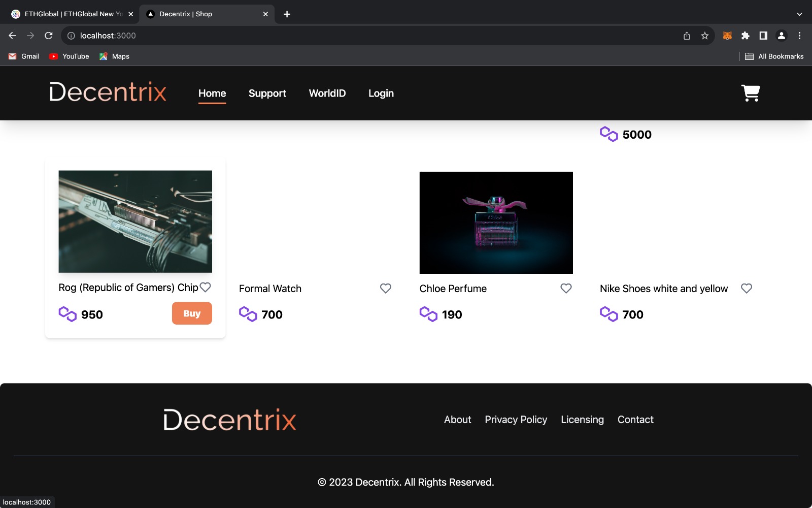
Task: Click the Polygon icon next to 950
Action: pos(67,314)
